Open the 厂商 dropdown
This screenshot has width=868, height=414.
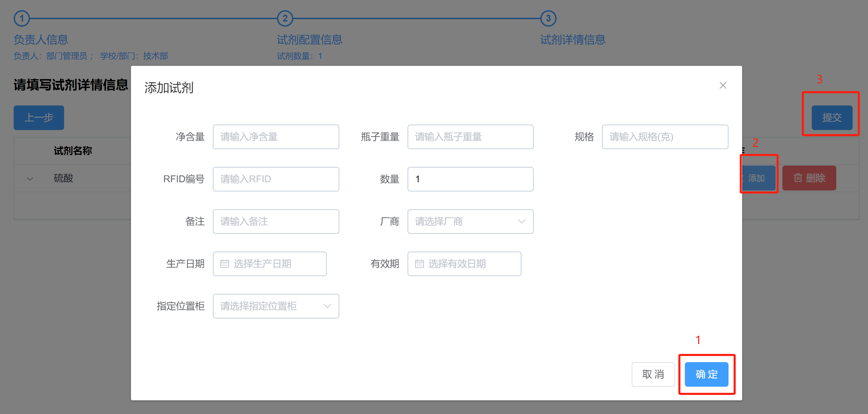pos(470,222)
